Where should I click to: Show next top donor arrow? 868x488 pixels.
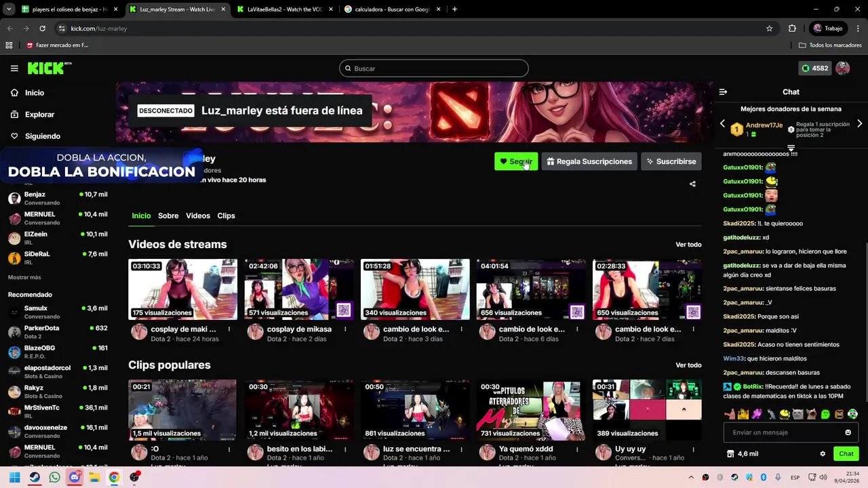point(860,124)
